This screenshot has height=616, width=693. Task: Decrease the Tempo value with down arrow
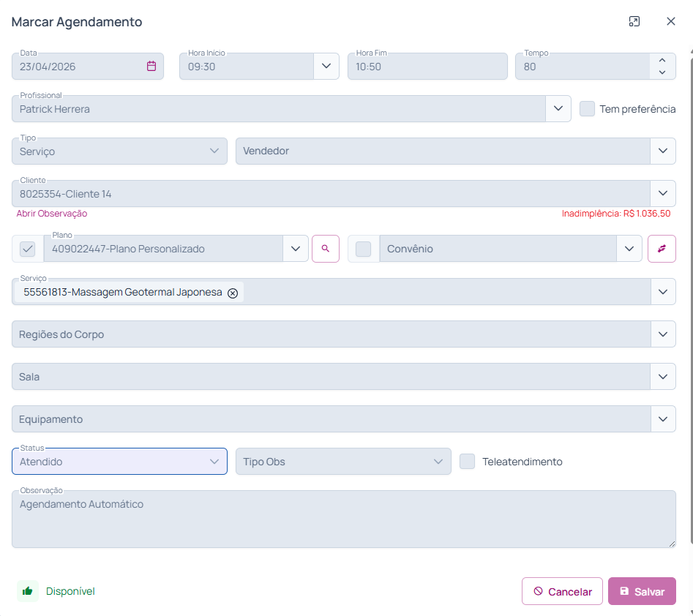662,72
